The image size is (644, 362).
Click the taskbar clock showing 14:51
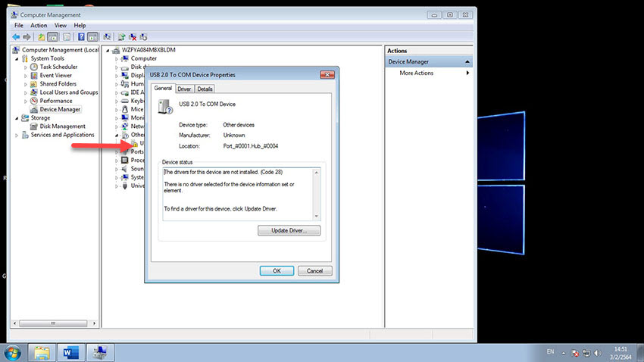[x=621, y=353]
